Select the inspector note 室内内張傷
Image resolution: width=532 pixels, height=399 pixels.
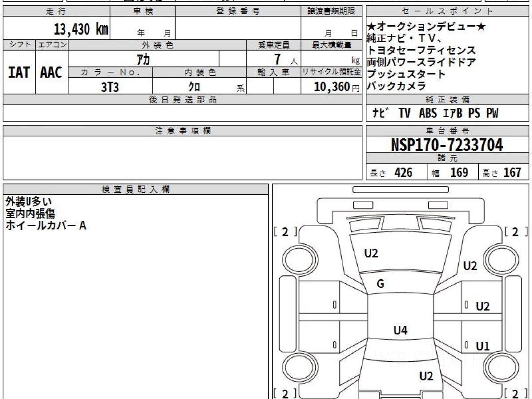[30, 214]
